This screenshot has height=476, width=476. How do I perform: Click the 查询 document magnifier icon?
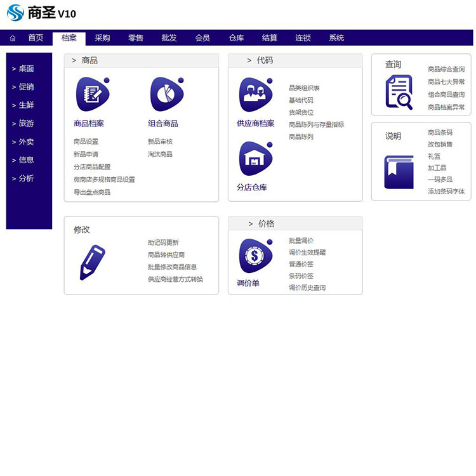tap(399, 92)
